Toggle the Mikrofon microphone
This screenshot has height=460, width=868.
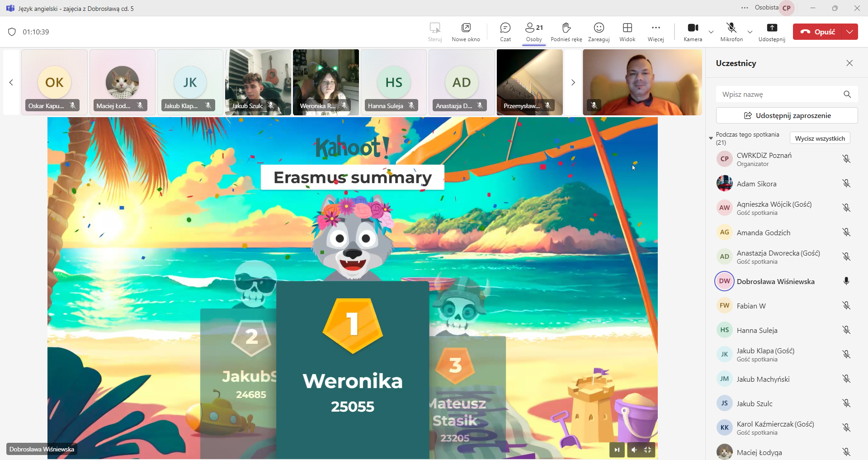[731, 32]
